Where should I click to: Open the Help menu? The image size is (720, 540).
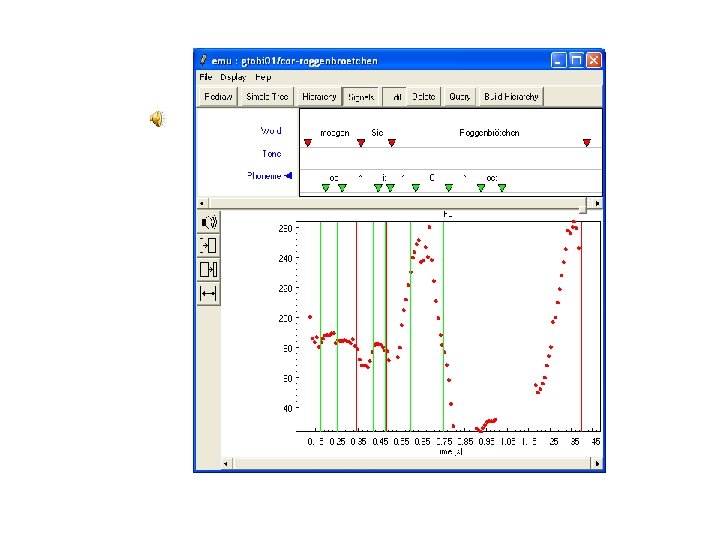(x=263, y=77)
